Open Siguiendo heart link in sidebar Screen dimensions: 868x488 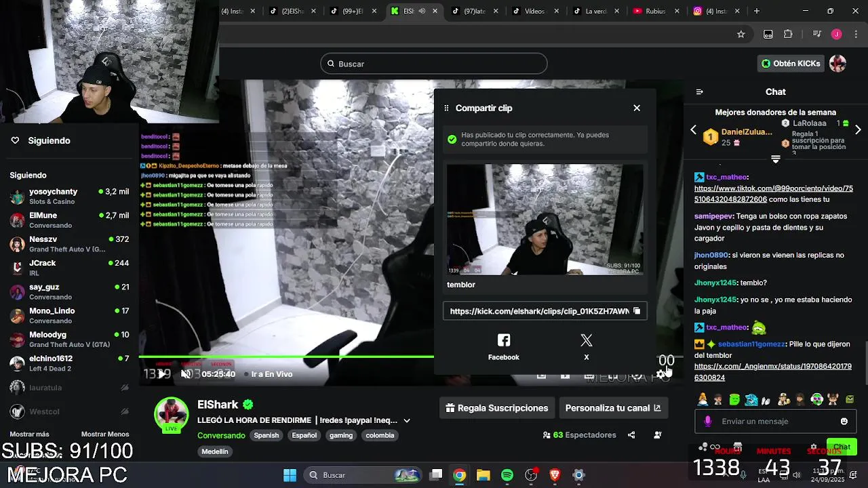[x=42, y=140]
